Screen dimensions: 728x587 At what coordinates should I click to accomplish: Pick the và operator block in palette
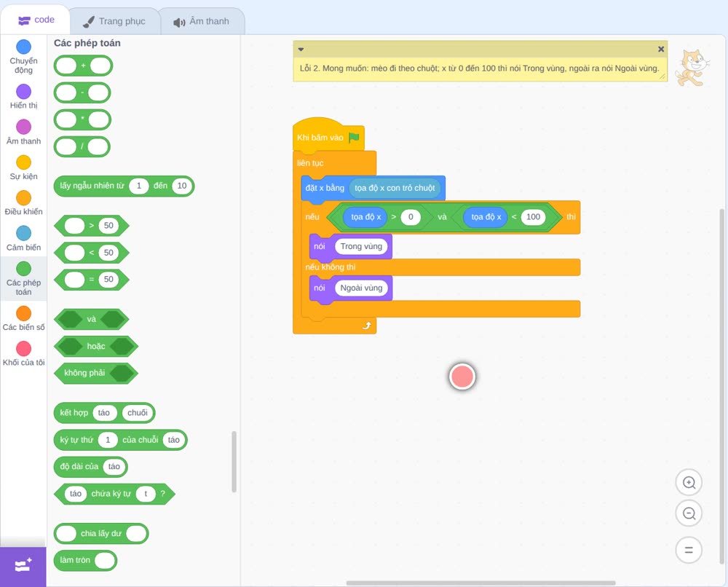pos(92,320)
